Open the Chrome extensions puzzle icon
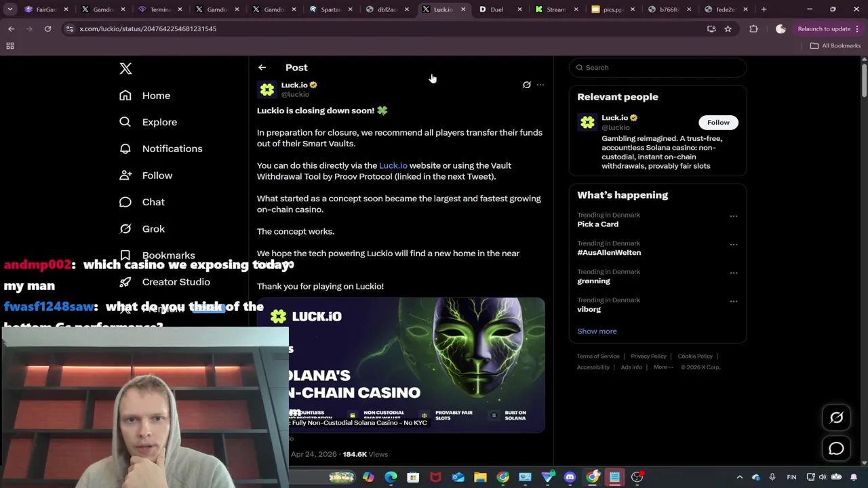The image size is (868, 488). tap(753, 29)
